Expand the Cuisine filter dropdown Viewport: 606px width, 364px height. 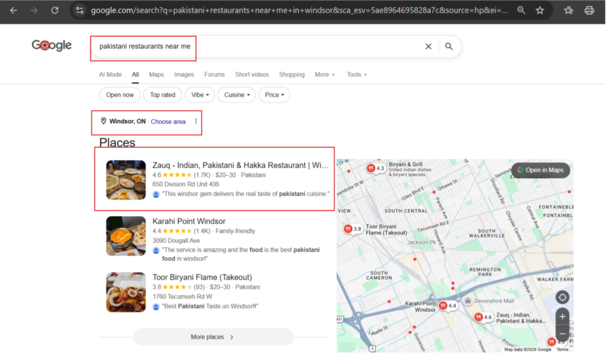coord(237,95)
